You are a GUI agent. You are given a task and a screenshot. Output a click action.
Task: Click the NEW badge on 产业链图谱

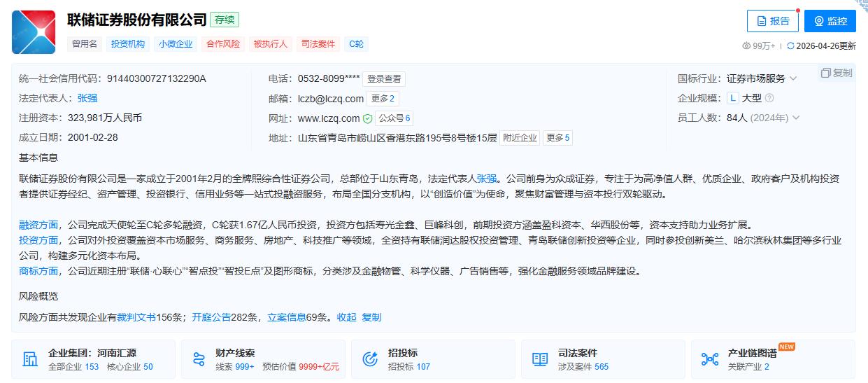click(x=787, y=347)
